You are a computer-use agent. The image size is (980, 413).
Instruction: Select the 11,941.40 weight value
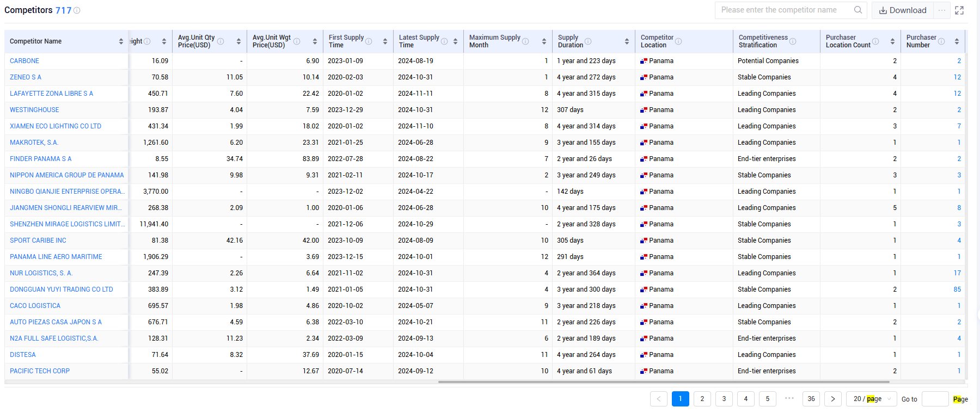click(x=154, y=224)
